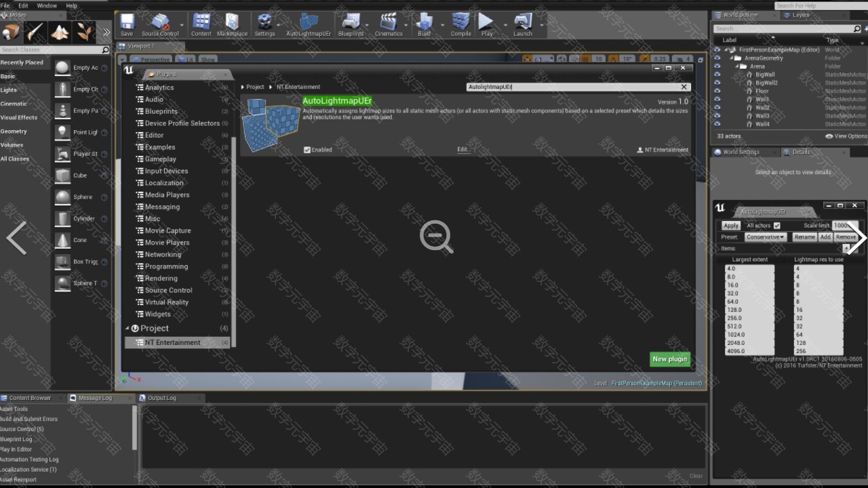This screenshot has height=488, width=868.
Task: Click the Rename preset button
Action: pos(804,237)
